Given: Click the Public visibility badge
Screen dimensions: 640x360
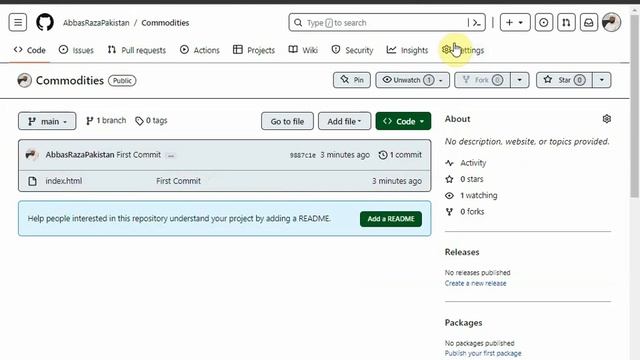Looking at the screenshot, I should coord(122,81).
